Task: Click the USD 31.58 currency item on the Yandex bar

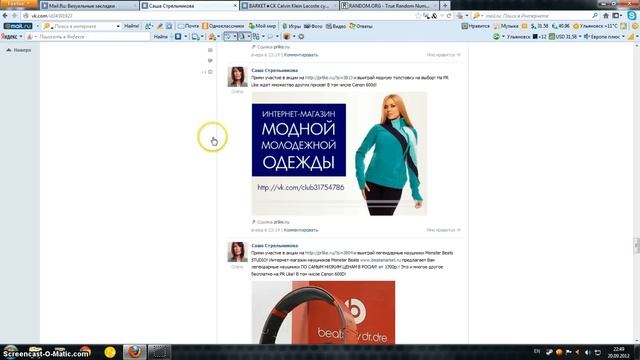Action: click(562, 36)
